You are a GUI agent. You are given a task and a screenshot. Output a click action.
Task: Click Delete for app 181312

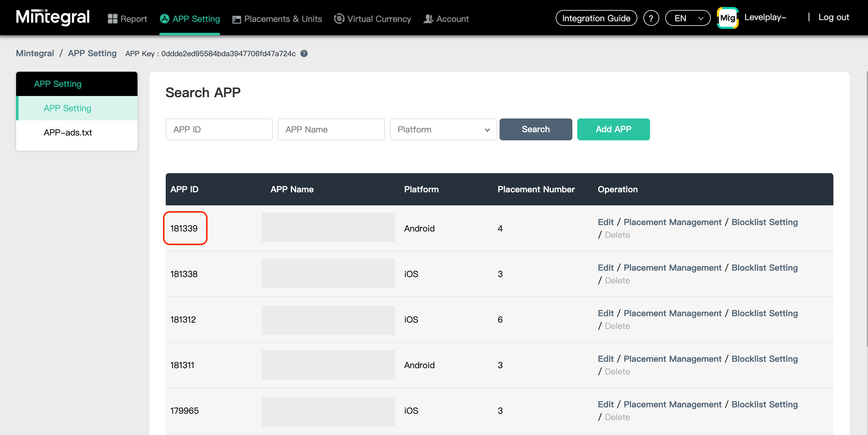tap(617, 326)
